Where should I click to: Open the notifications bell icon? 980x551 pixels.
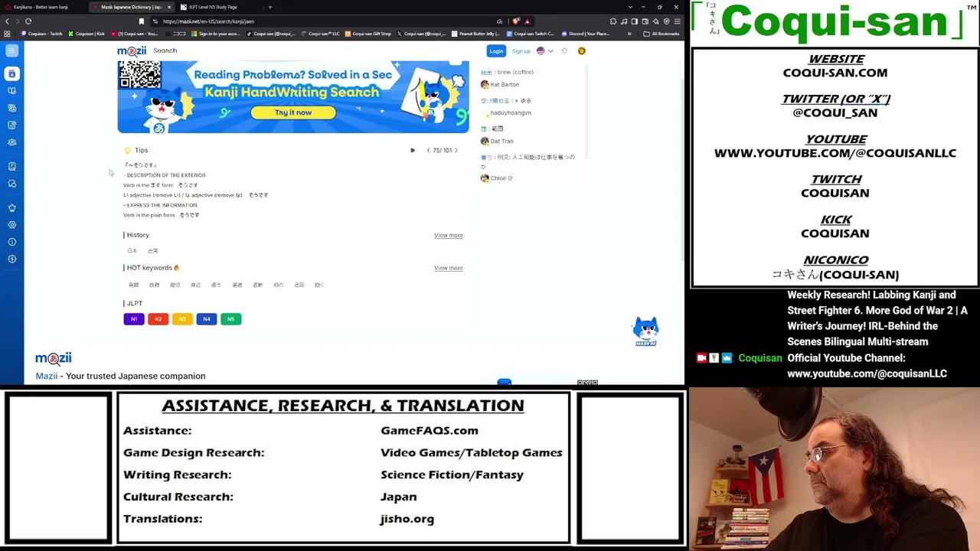[564, 51]
